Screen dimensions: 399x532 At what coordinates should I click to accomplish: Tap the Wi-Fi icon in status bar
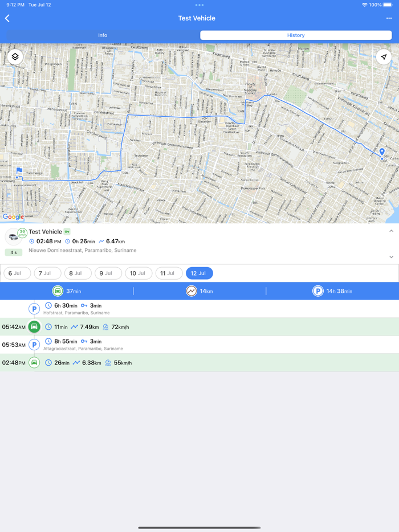(364, 5)
